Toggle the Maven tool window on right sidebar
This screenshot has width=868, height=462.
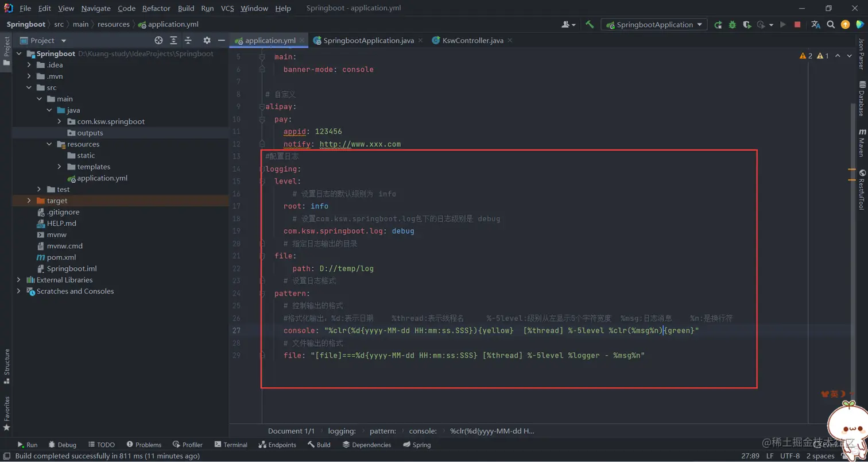(862, 144)
